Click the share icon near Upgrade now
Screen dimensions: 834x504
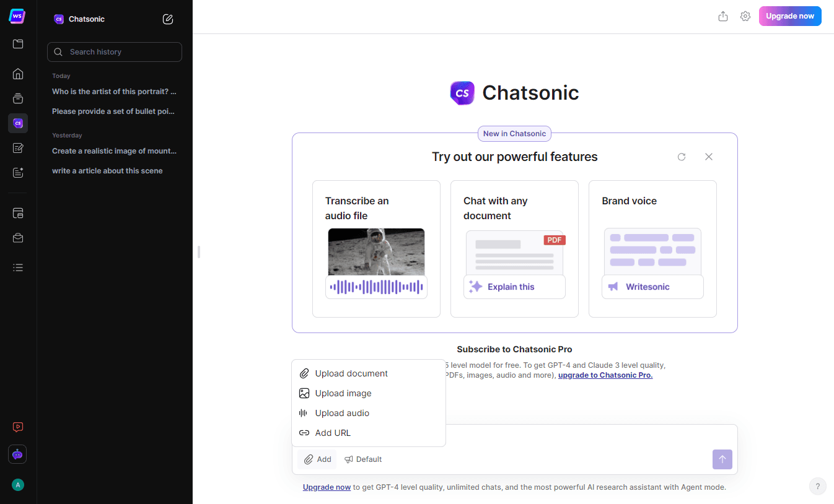click(x=722, y=16)
